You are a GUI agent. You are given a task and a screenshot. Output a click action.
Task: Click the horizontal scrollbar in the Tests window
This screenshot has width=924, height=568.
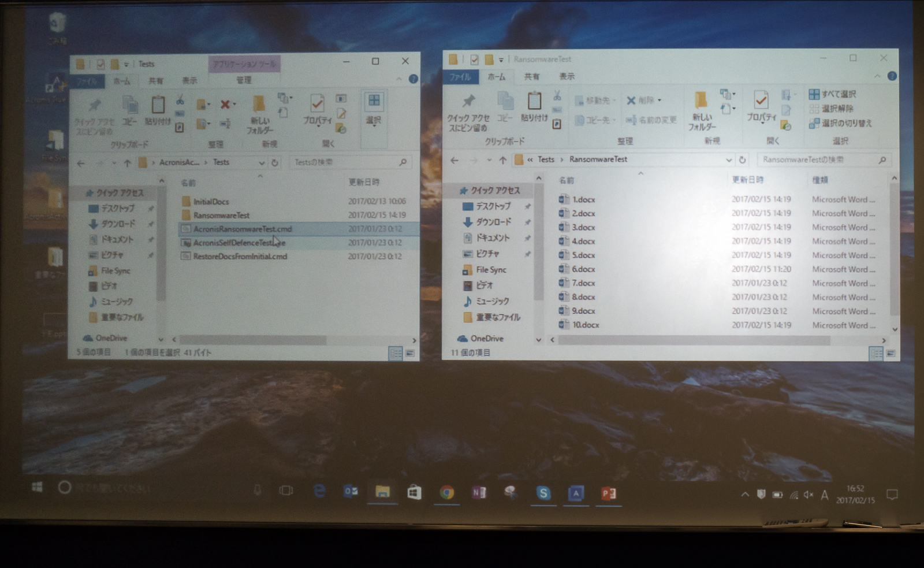tap(253, 340)
